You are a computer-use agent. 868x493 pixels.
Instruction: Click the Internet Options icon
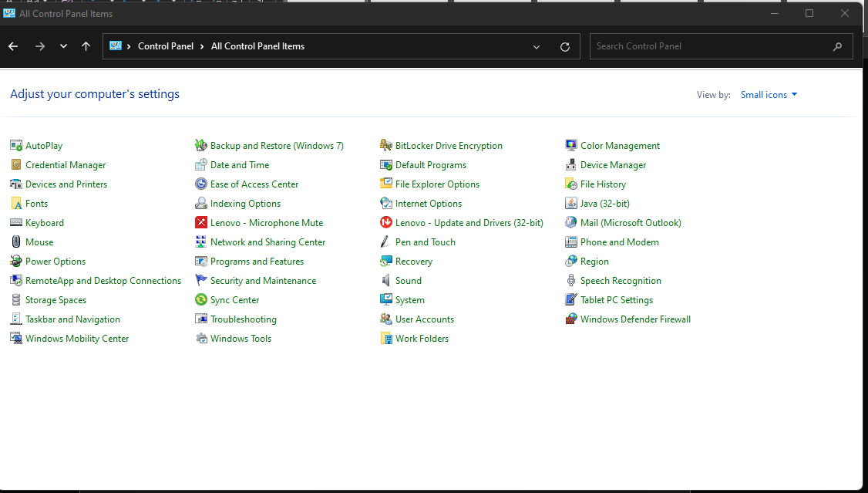click(386, 204)
